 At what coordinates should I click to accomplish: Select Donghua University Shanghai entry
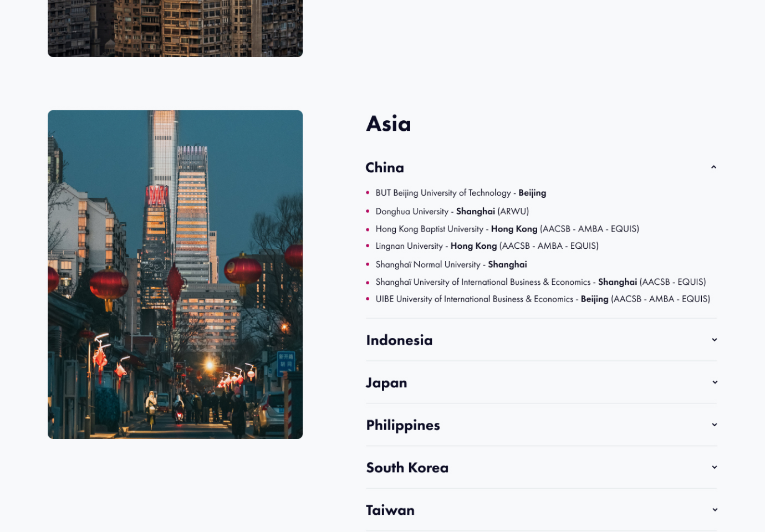452,211
